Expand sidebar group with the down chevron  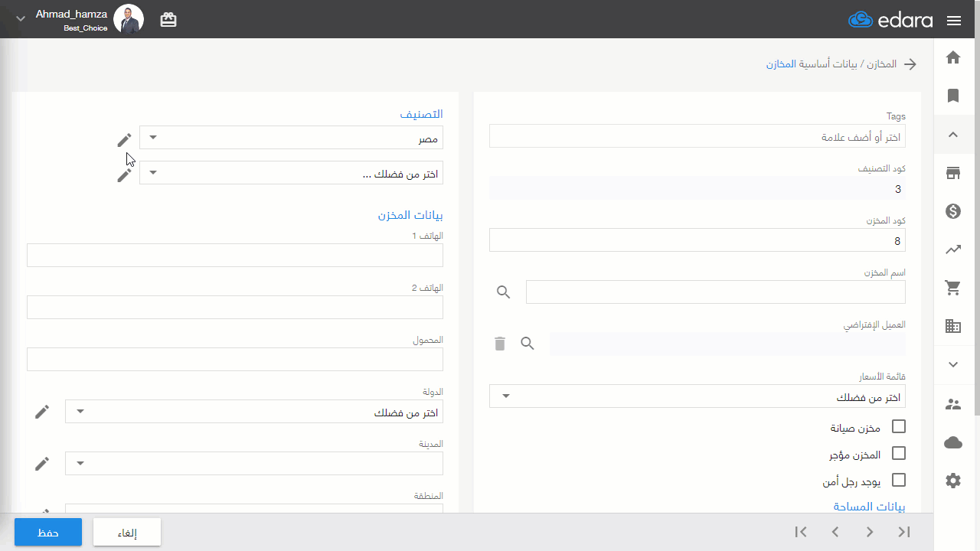953,364
